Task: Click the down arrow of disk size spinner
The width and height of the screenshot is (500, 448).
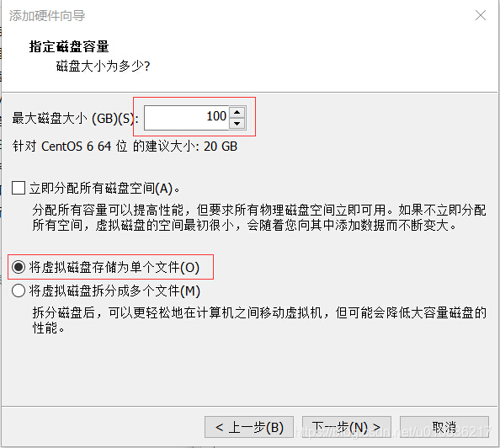Action: click(237, 124)
